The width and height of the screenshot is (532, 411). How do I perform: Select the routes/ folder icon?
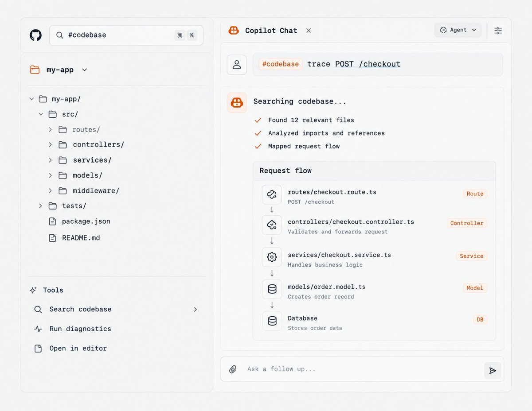click(63, 129)
